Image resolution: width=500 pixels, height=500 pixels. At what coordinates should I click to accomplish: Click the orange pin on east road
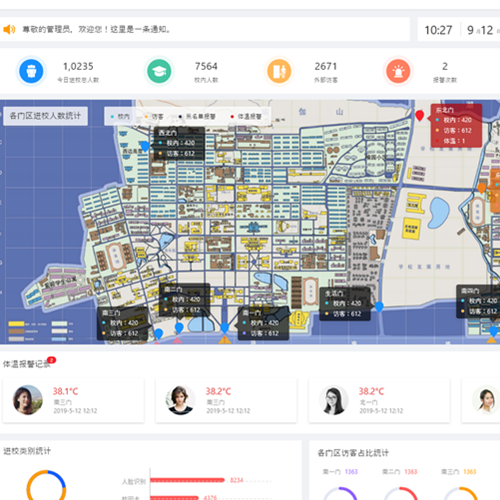[x=481, y=188]
